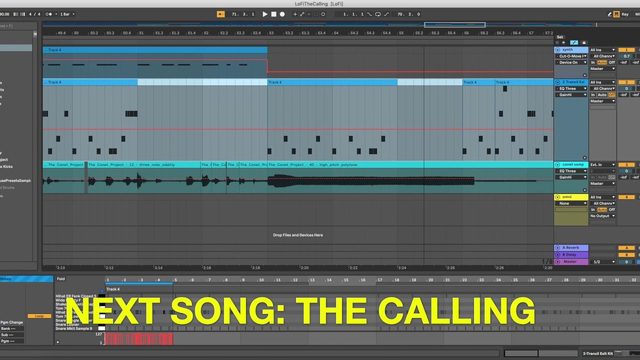The width and height of the screenshot is (640, 360).
Task: Open EQ Three chooser on comet samp track
Action: point(571,171)
